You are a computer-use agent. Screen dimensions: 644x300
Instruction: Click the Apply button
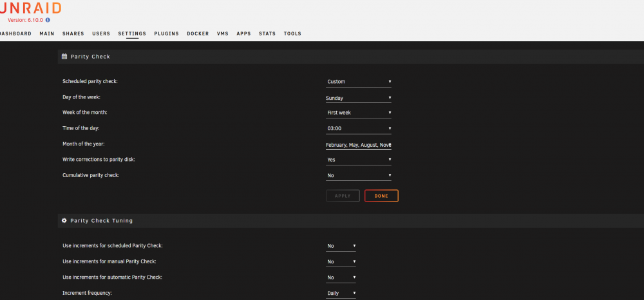pos(343,196)
